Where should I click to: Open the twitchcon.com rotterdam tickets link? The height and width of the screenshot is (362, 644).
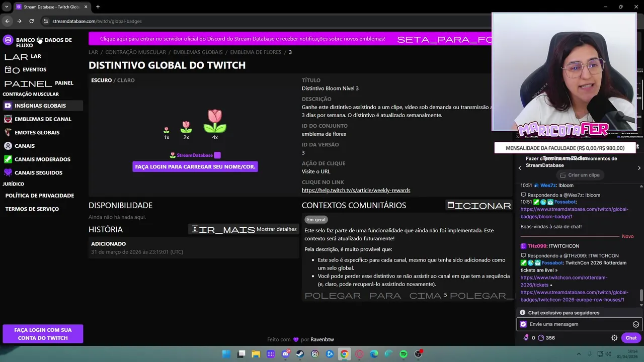(x=563, y=281)
